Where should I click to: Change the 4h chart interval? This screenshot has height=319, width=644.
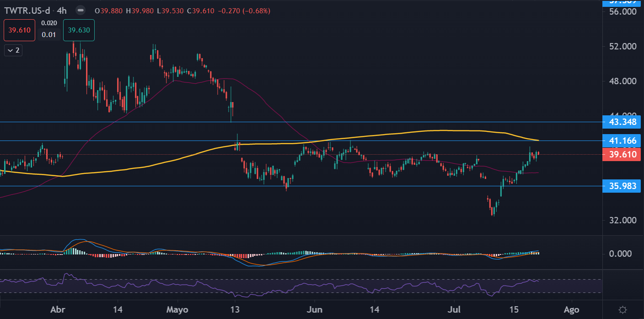pos(61,10)
